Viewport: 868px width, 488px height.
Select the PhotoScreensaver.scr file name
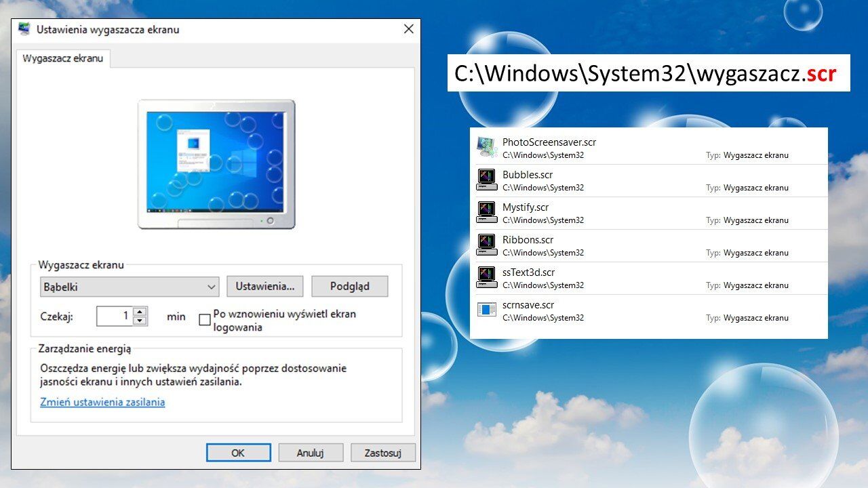(x=549, y=142)
